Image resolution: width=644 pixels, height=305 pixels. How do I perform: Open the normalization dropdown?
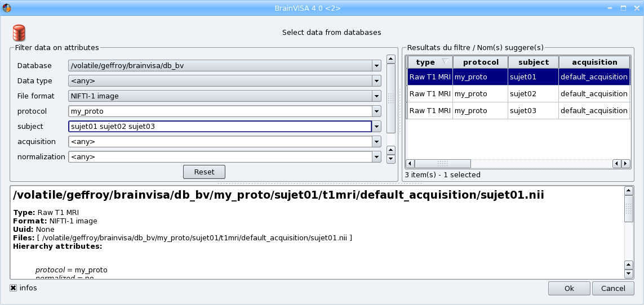click(376, 157)
